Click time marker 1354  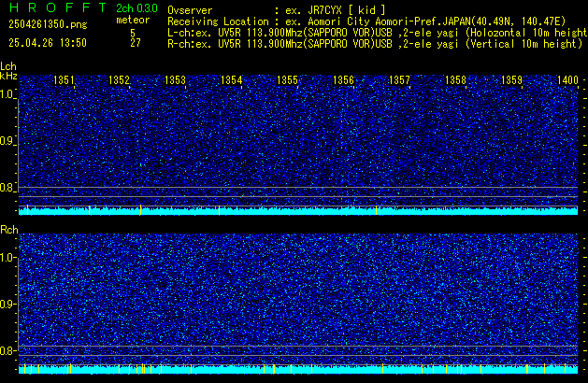coord(232,80)
